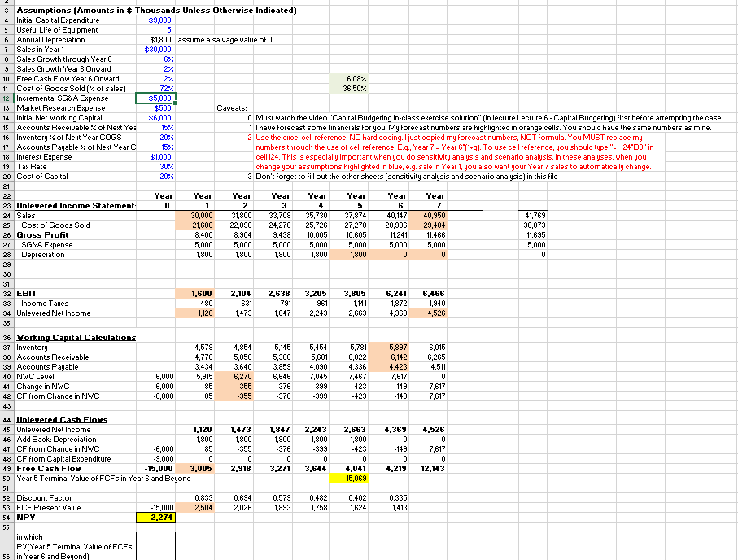Click side value 30,073 on COGS row

(x=533, y=225)
